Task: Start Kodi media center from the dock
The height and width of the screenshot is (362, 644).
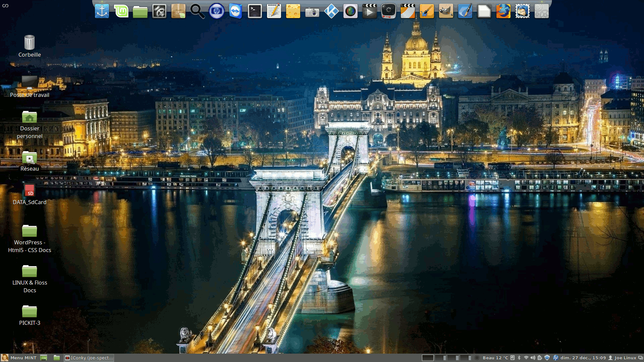Action: click(x=331, y=11)
